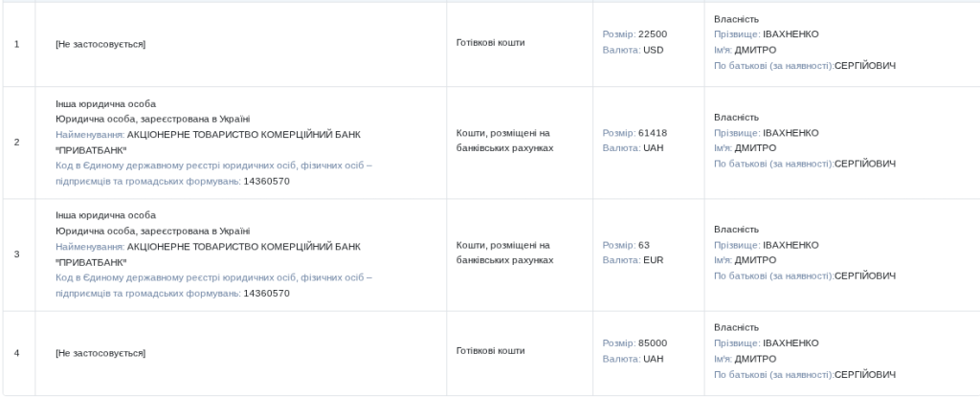Image resolution: width=980 pixels, height=397 pixels.
Task: Select the first '[Не застосовується]' text in row 1
Action: [x=100, y=44]
